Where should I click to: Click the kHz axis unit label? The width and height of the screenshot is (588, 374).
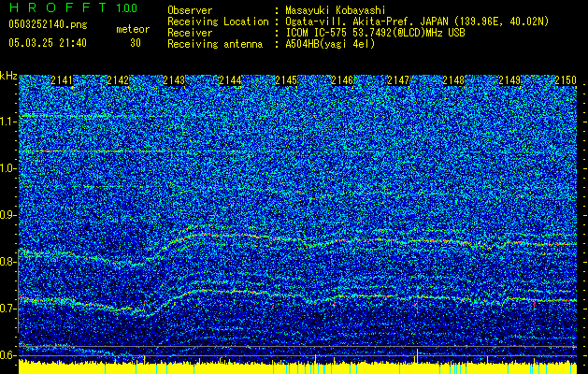(8, 76)
